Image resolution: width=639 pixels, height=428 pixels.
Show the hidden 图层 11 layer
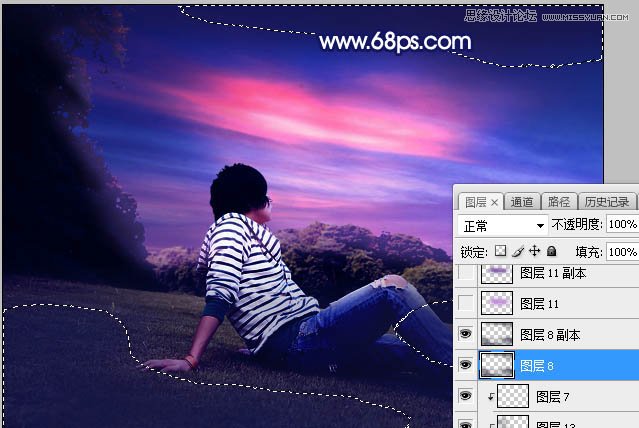466,303
